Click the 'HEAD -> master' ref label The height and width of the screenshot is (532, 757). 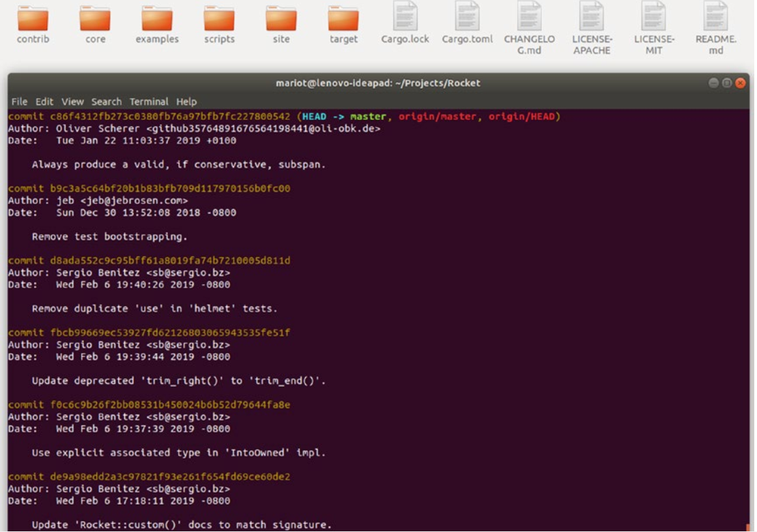pyautogui.click(x=344, y=117)
